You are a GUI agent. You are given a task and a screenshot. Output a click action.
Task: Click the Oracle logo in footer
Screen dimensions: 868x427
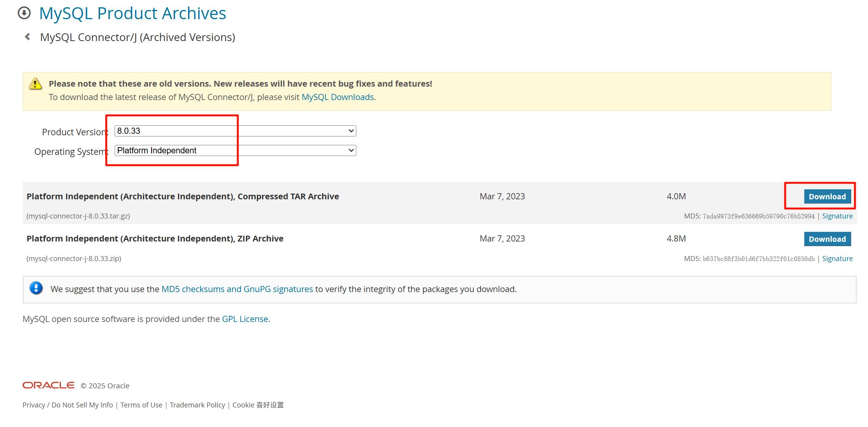[x=49, y=385]
